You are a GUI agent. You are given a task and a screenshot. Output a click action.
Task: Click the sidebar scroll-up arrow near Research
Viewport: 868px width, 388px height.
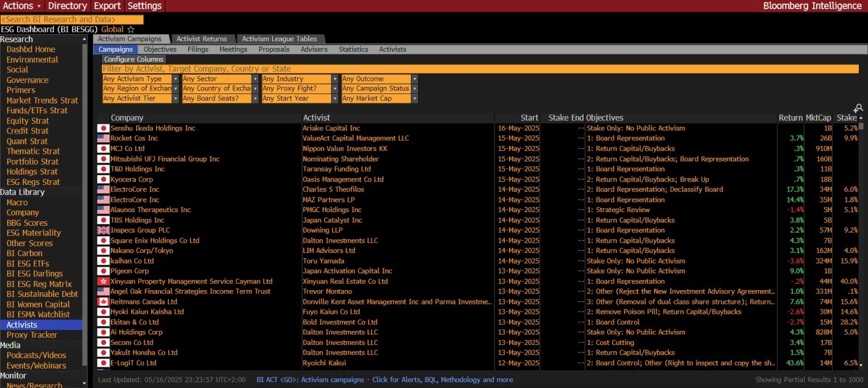coord(85,40)
